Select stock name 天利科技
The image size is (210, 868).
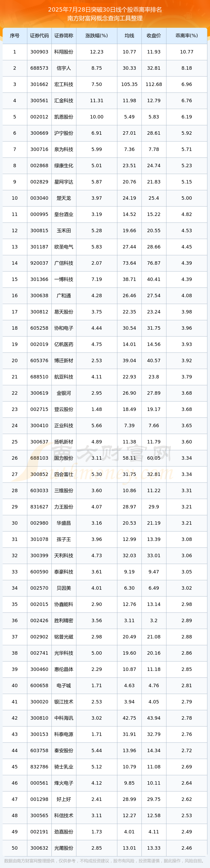(x=64, y=556)
